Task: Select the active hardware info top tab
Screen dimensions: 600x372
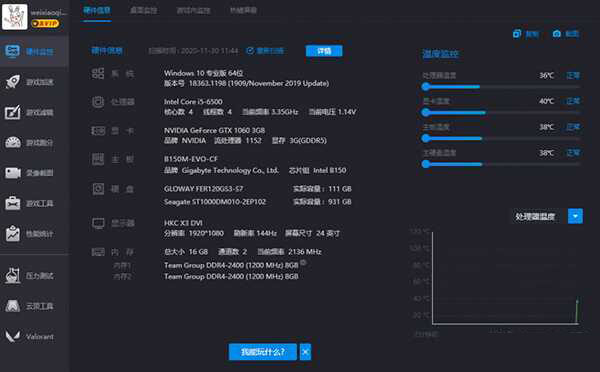Action: click(97, 11)
